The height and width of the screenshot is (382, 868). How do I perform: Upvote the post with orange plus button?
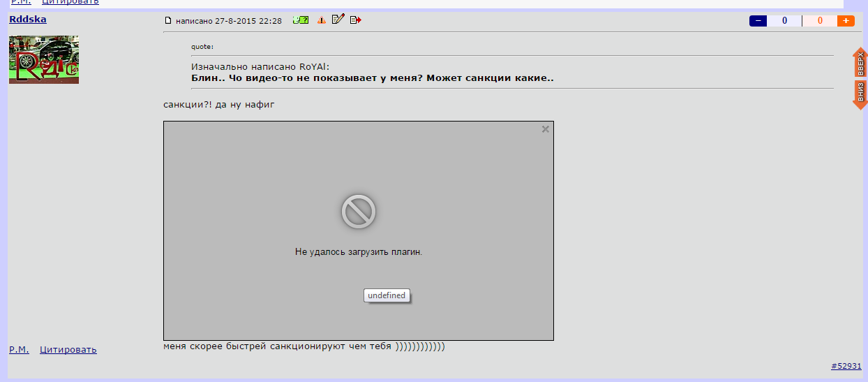coord(846,21)
